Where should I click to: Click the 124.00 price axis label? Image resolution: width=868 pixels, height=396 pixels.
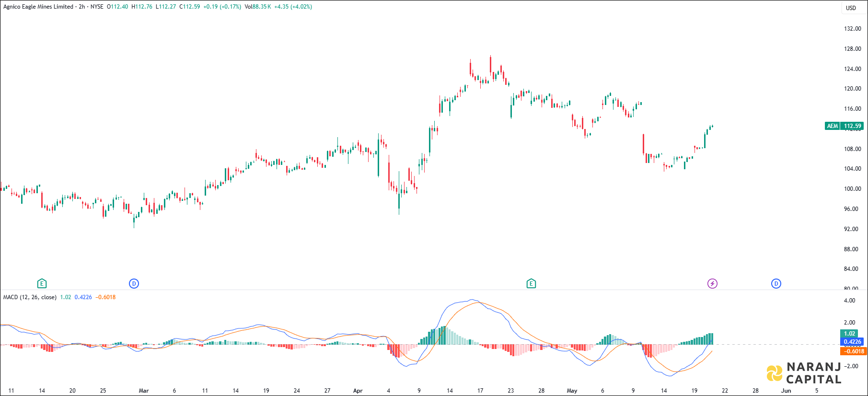[853, 69]
